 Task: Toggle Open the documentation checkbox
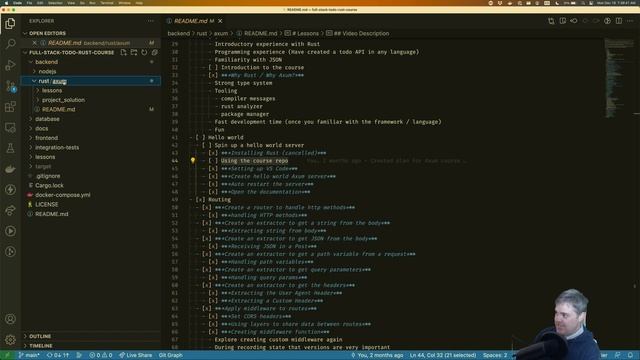click(213, 191)
